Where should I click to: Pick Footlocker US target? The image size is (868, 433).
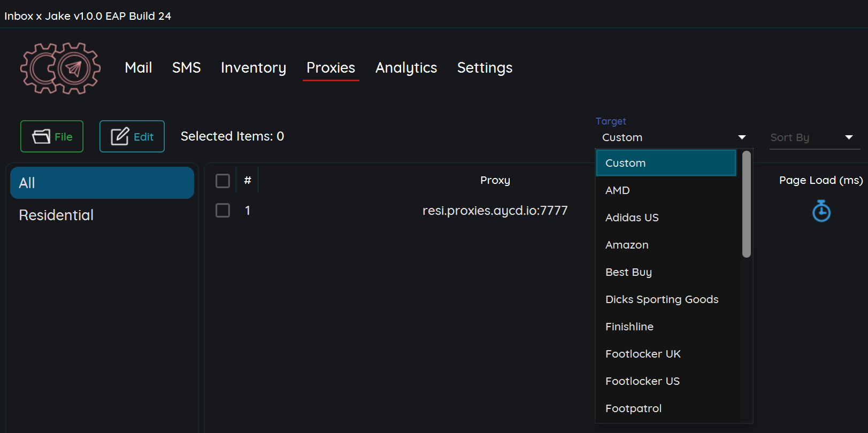666,381
